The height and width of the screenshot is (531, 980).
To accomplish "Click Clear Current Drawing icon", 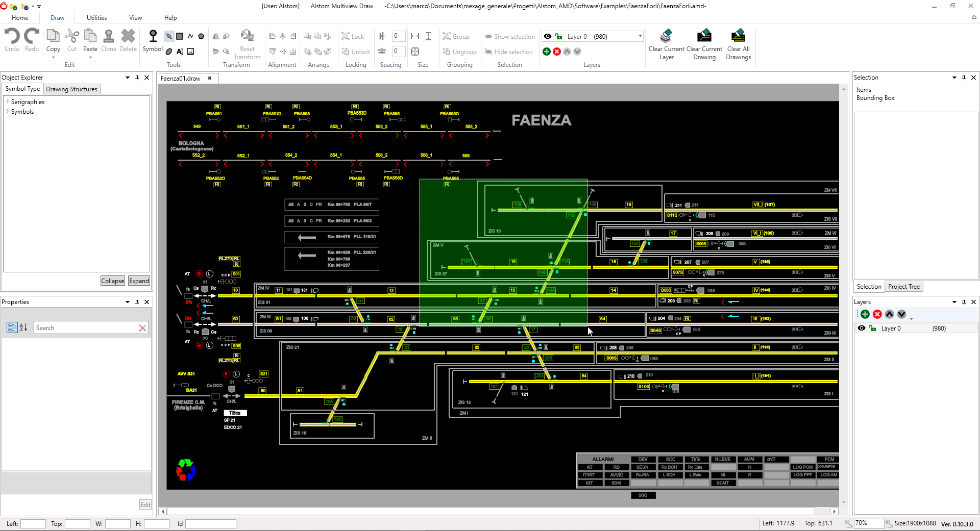I will (x=704, y=36).
